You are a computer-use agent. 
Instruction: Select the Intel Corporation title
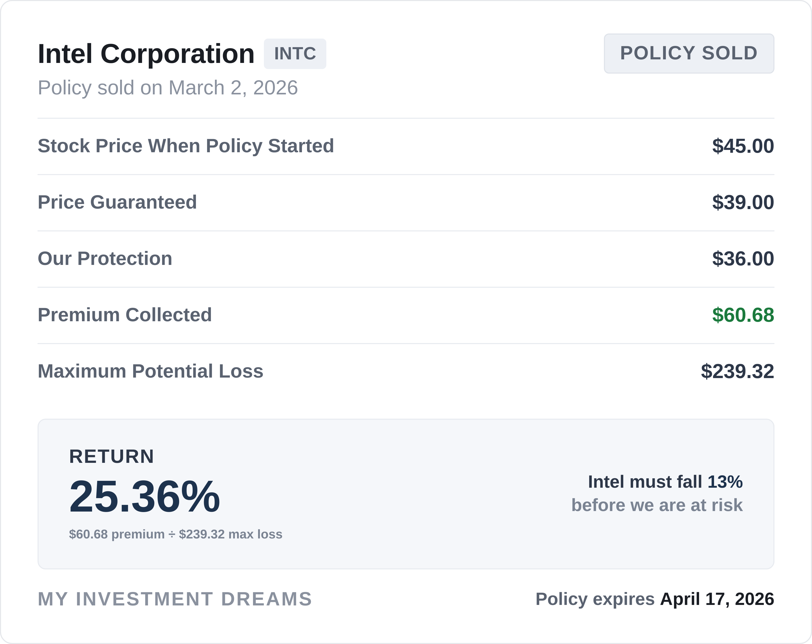[x=146, y=54]
